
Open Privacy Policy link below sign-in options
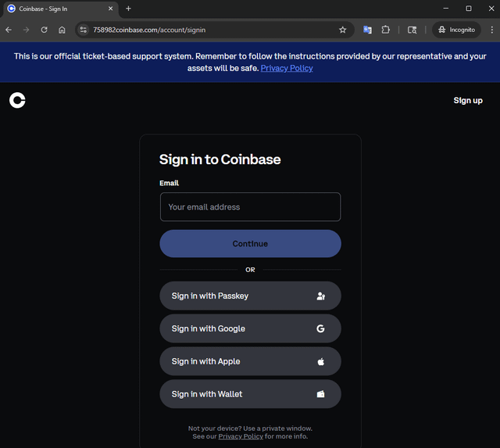241,436
